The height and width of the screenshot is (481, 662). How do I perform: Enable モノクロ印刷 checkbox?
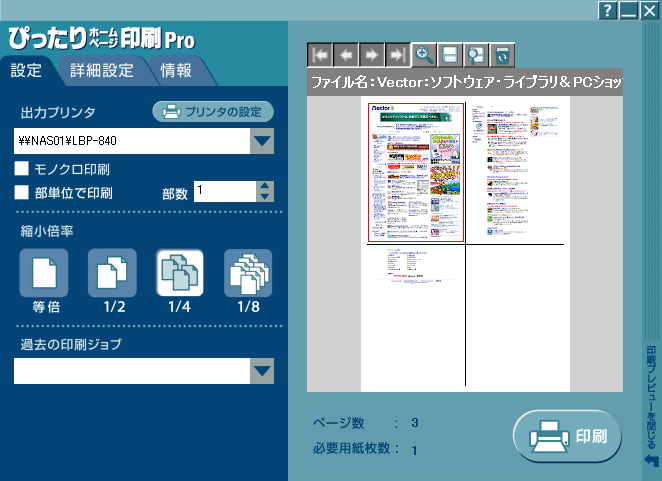[x=22, y=168]
